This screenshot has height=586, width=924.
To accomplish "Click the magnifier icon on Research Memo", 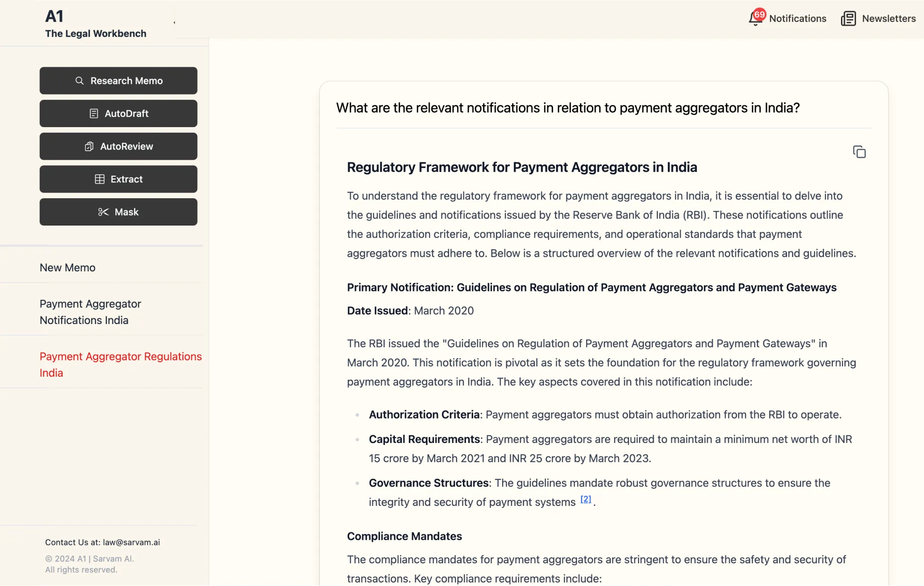I will pyautogui.click(x=80, y=80).
